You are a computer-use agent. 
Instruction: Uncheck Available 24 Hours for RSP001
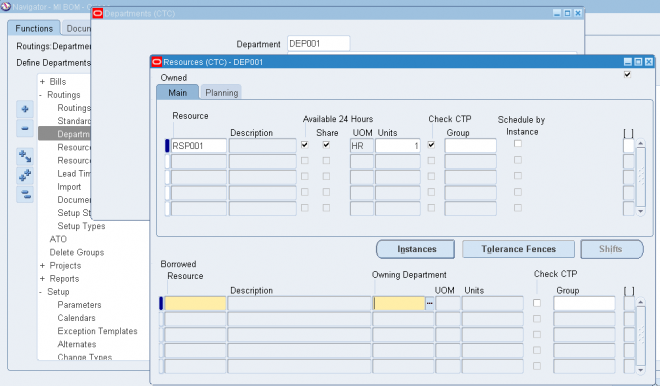tap(305, 145)
